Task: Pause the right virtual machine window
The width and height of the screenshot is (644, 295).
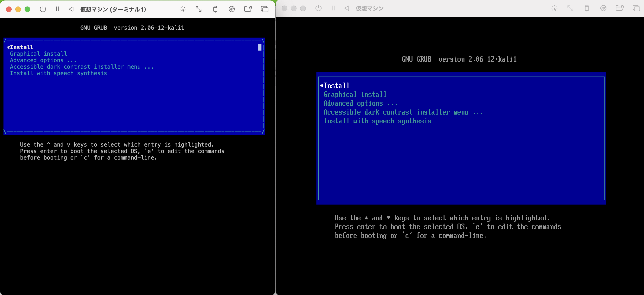Action: pyautogui.click(x=333, y=8)
